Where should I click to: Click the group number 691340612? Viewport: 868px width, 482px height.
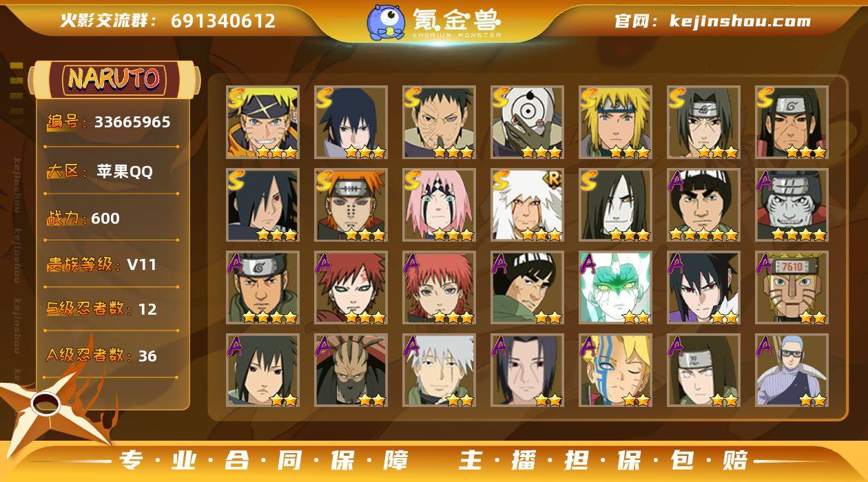(x=223, y=21)
